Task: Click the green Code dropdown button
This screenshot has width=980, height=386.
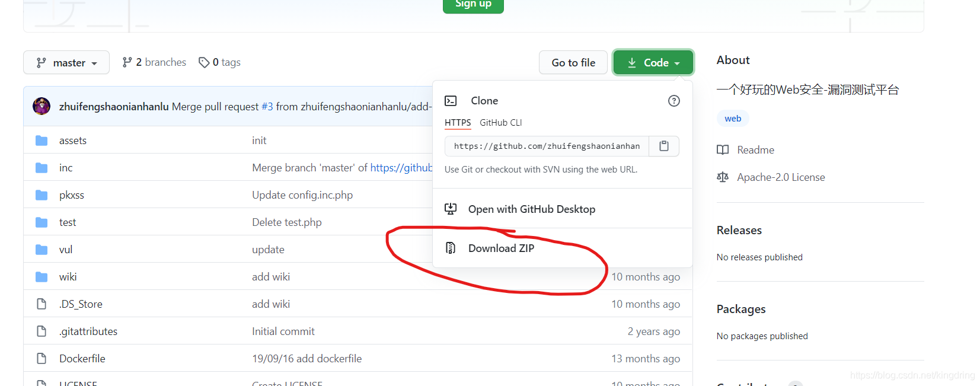Action: click(x=653, y=62)
